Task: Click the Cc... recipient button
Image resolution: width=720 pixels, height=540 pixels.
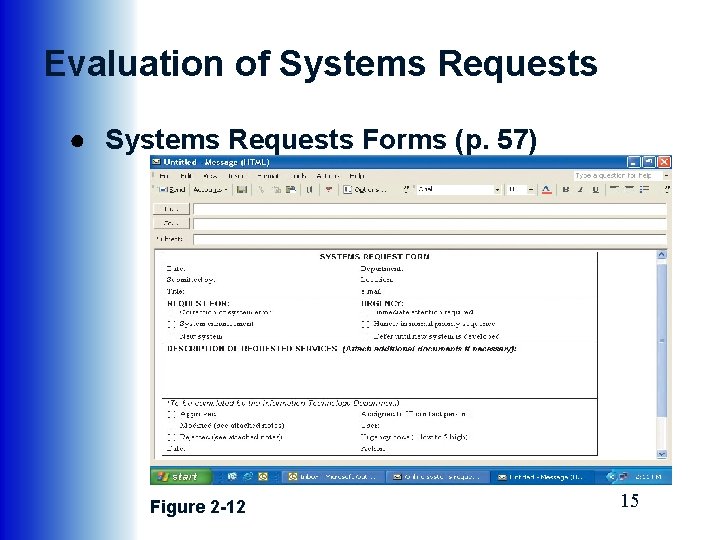Action: pos(171,223)
